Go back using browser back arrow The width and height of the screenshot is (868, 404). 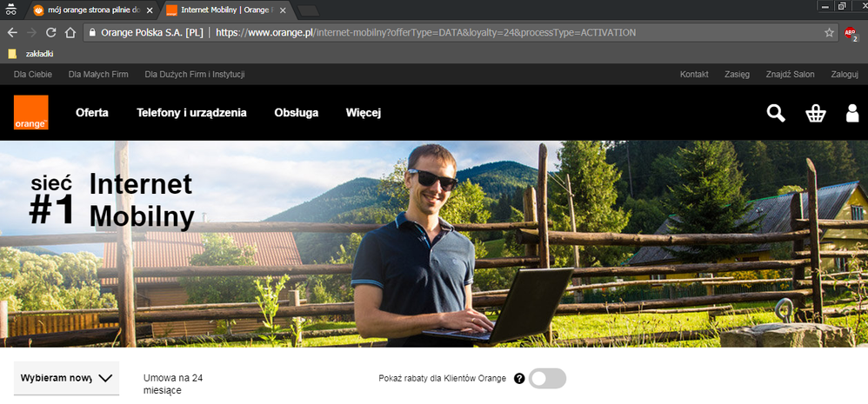coord(12,32)
